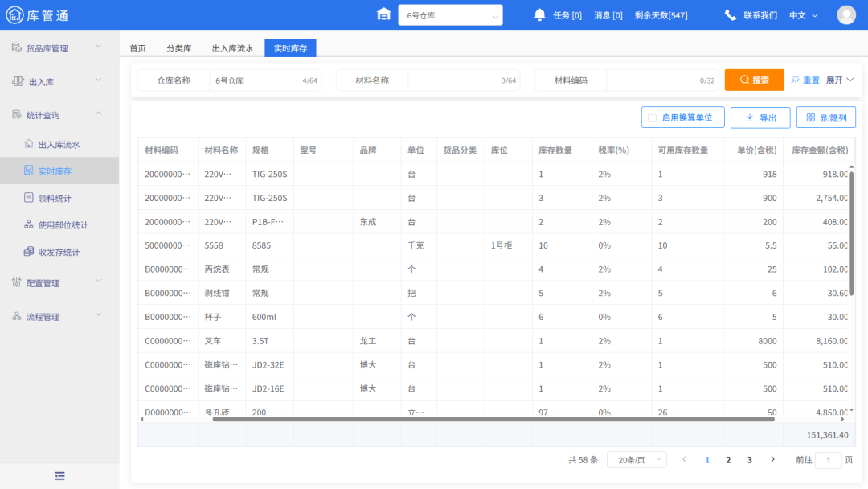
Task: Expand the 配置管理 menu chevron
Action: pos(99,281)
